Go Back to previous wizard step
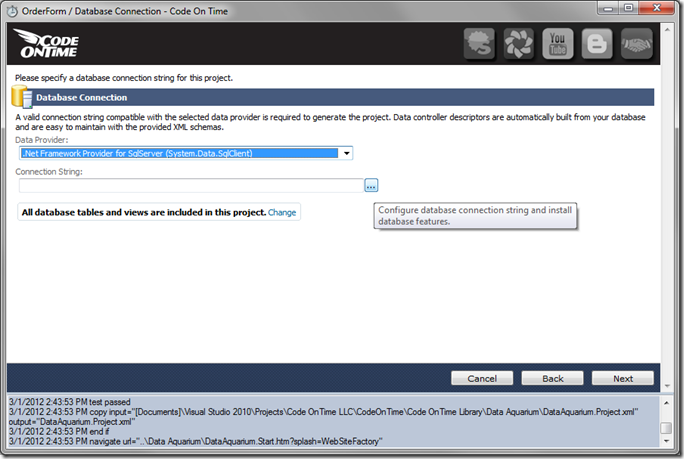 tap(552, 378)
